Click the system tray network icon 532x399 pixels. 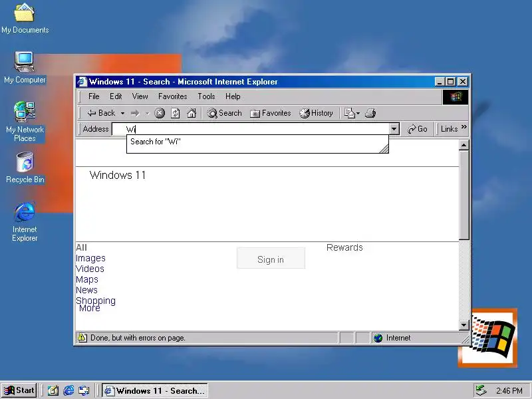(x=481, y=390)
